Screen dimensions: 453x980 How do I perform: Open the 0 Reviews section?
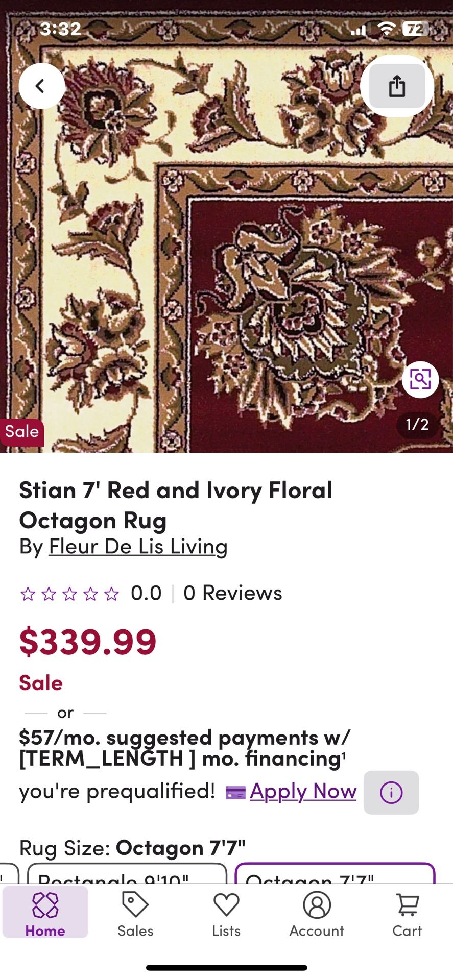[x=232, y=593]
